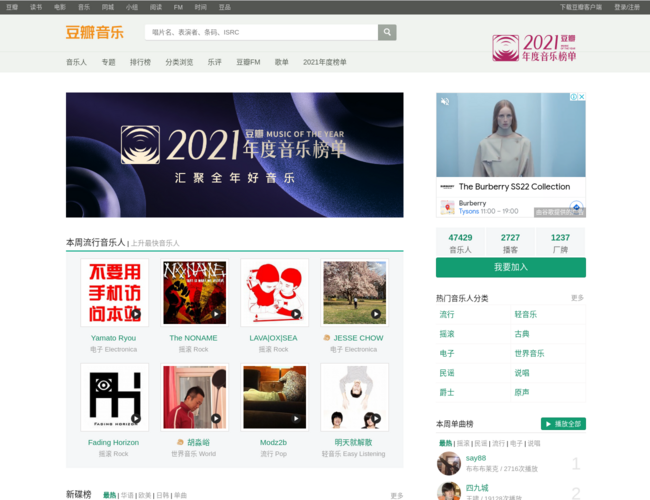The image size is (650, 500).
Task: Open the 摇滚 genre category link
Action: pyautogui.click(x=447, y=334)
